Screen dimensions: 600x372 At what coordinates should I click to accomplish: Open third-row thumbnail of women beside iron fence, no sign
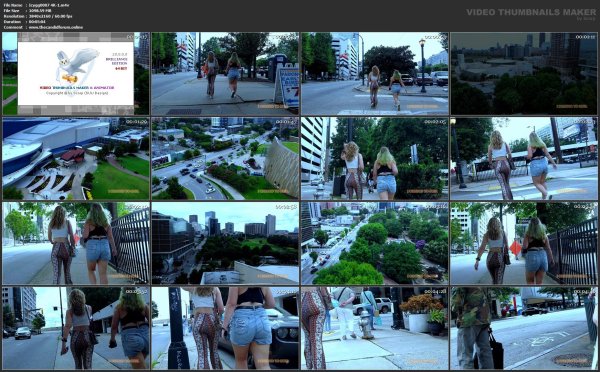tap(76, 243)
